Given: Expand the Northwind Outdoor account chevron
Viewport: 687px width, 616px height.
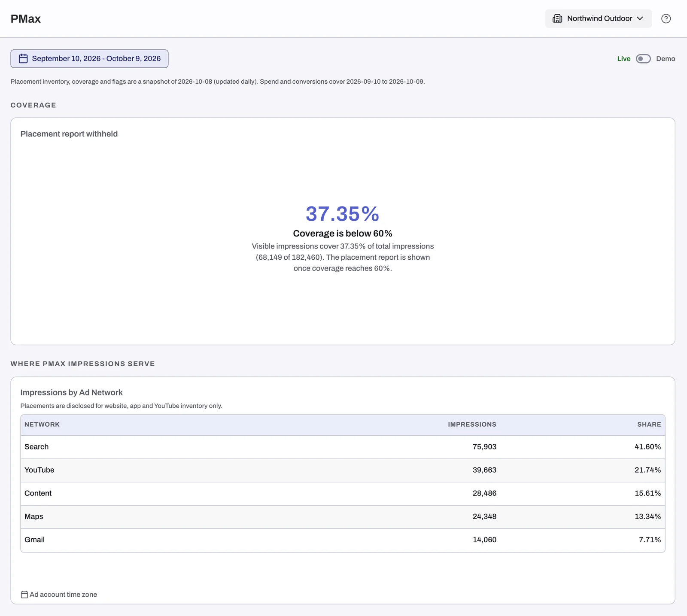Looking at the screenshot, I should click(x=640, y=18).
